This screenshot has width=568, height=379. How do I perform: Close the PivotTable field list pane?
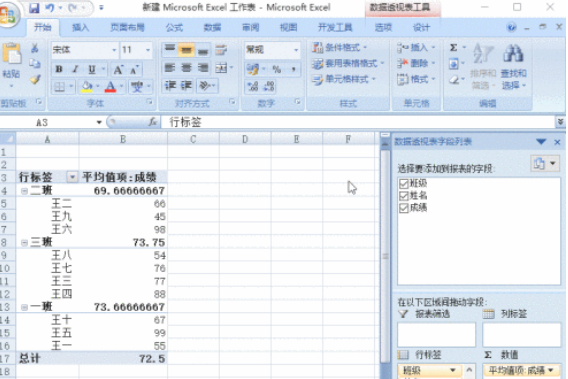[557, 142]
